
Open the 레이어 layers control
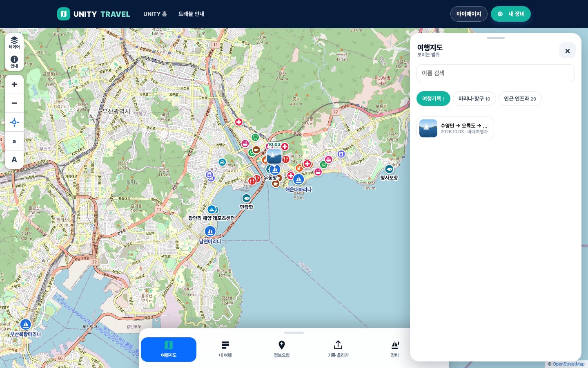(14, 42)
